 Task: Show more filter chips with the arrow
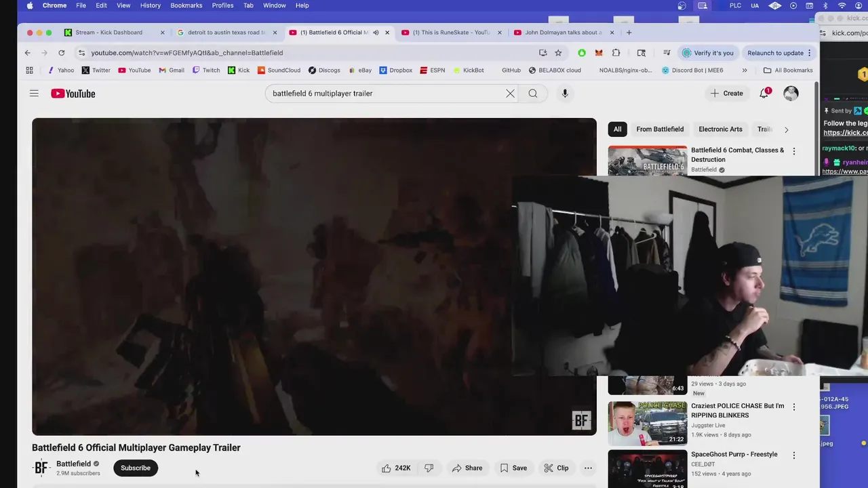(786, 129)
